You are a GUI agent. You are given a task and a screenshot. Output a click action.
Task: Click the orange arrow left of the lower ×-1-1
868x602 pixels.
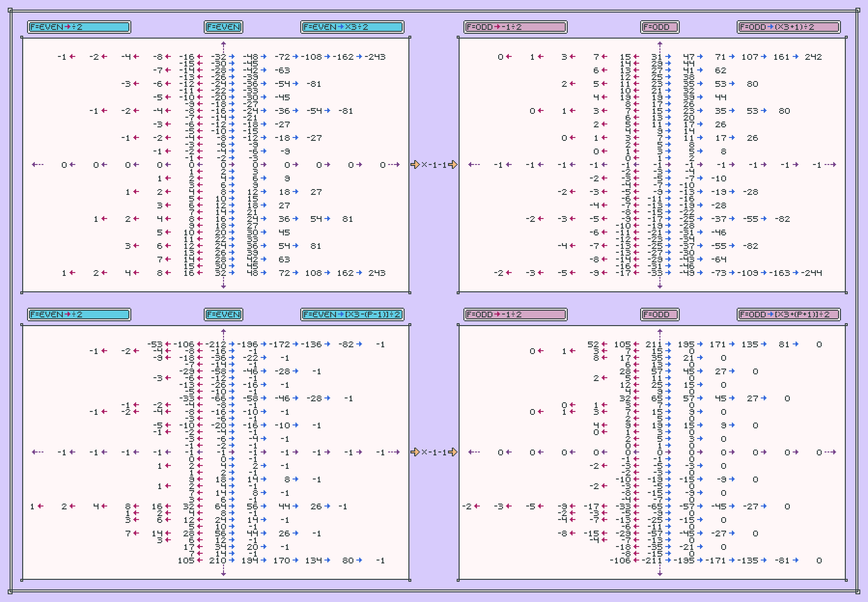coord(415,452)
